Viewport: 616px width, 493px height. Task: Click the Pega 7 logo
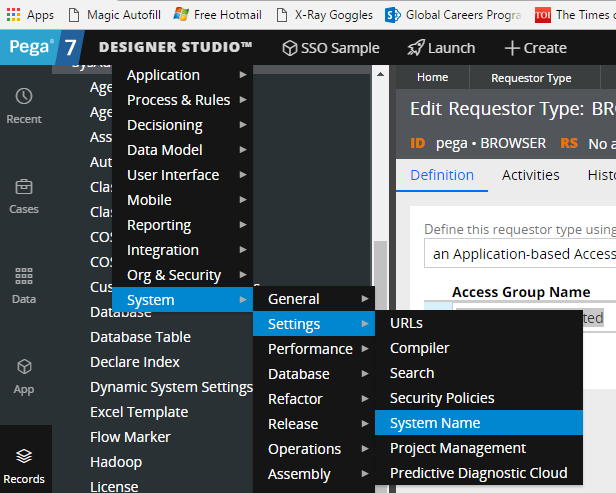point(41,48)
